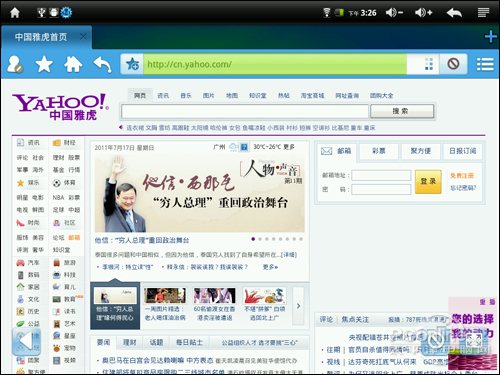Tap the Android home icon in status bar
The image size is (500, 375).
15,13
